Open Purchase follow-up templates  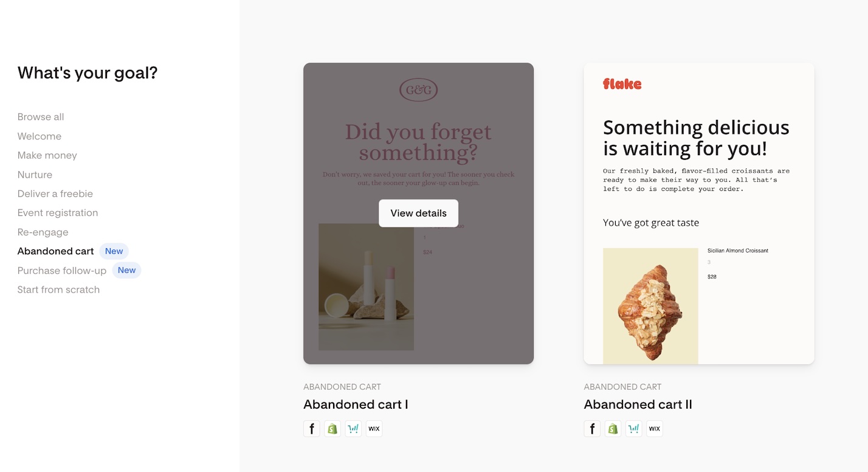point(62,271)
